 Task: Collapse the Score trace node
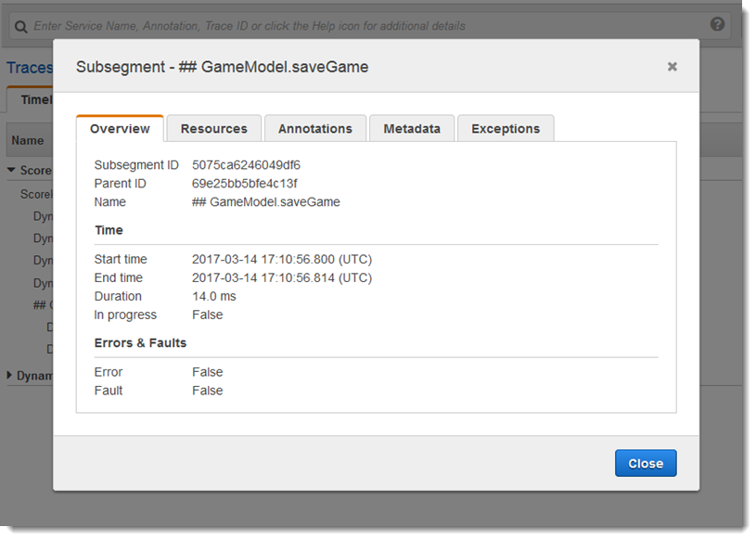click(11, 170)
